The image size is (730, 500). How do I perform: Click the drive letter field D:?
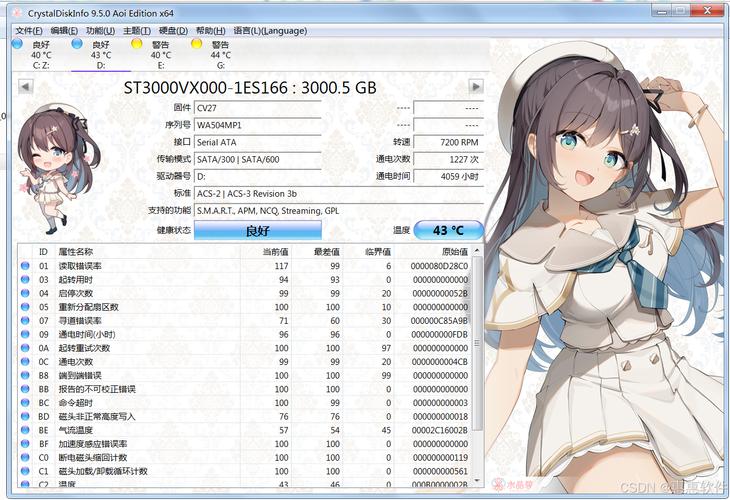pyautogui.click(x=257, y=176)
